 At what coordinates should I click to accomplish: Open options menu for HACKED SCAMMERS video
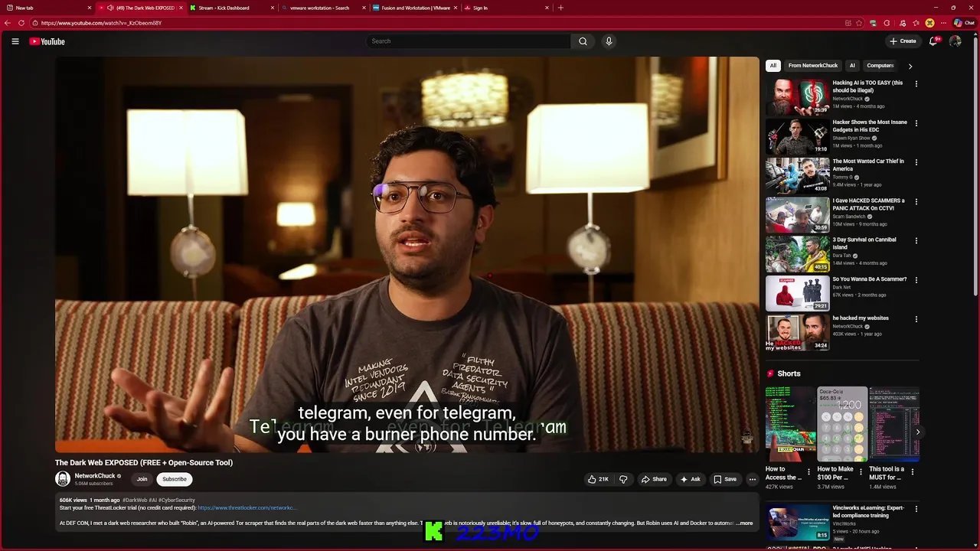[x=916, y=202]
